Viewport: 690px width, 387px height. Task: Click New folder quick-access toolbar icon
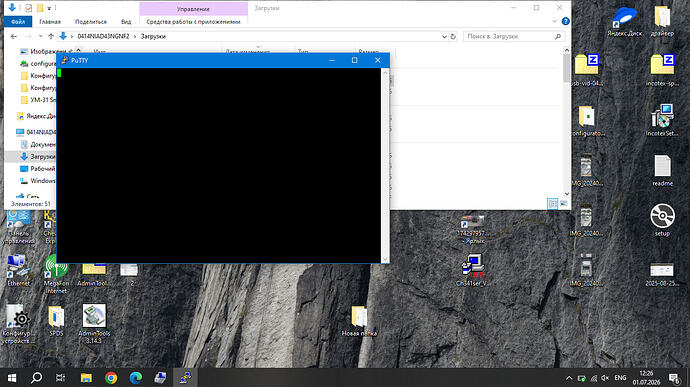40,8
